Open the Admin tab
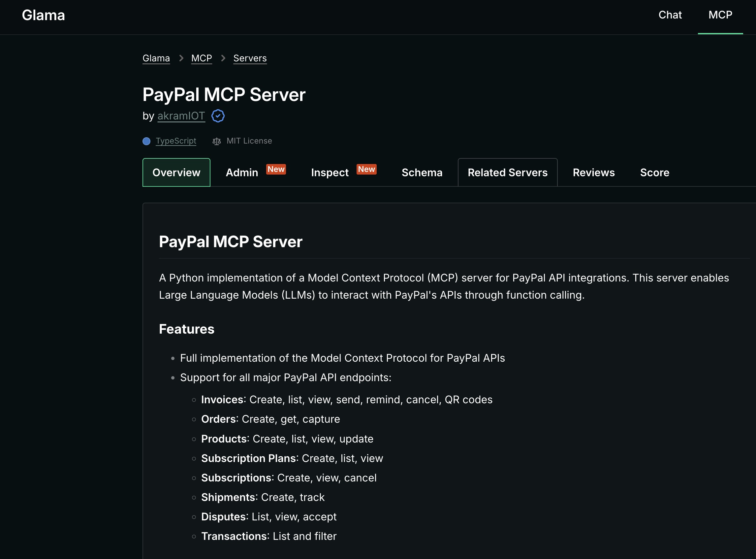Screen dimensions: 756x559 coord(241,172)
